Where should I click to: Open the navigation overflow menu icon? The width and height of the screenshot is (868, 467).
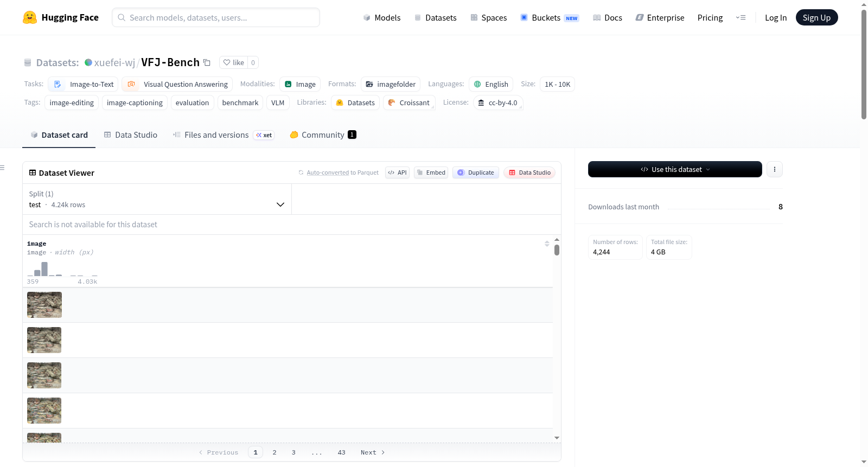(741, 17)
